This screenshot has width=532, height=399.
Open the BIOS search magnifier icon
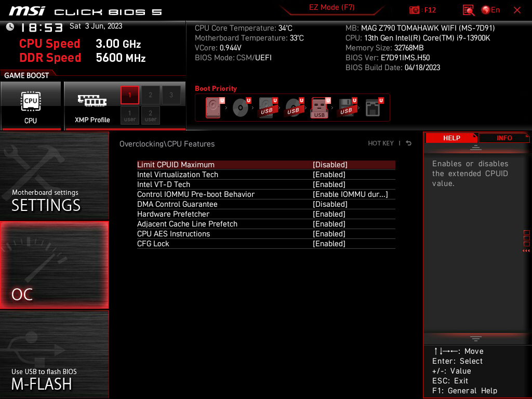468,10
